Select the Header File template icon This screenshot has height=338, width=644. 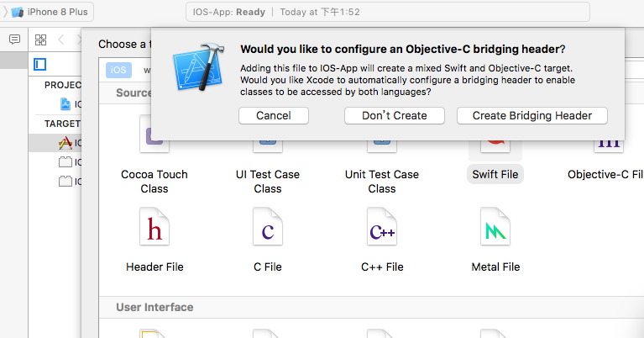coord(154,226)
